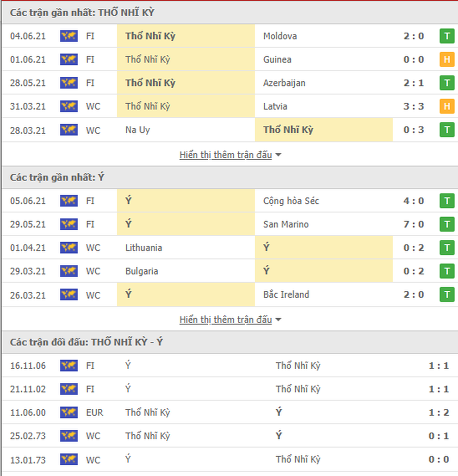Viewport: 458px width, 476px height.
Task: Click flag icon in the 16.11.06 match row
Action: 68,365
